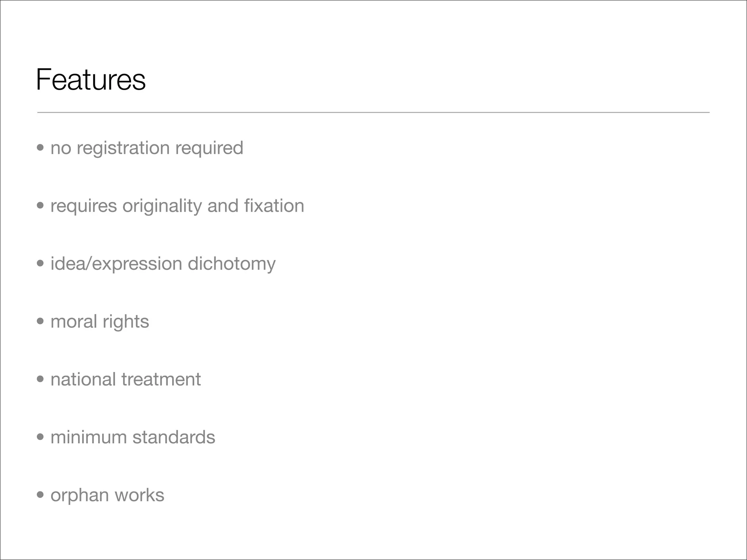Select the word "originality"
Viewport: 747px width, 560px height.
[x=162, y=206]
